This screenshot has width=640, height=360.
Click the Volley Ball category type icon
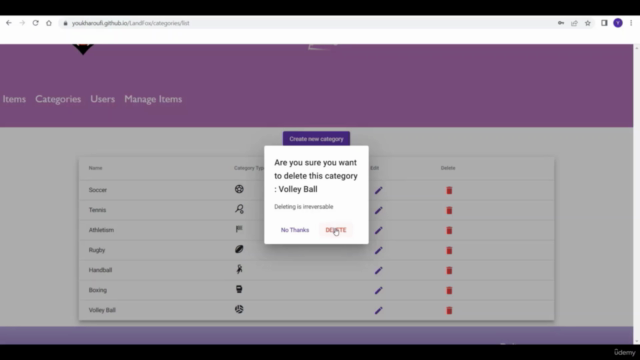coord(239,309)
